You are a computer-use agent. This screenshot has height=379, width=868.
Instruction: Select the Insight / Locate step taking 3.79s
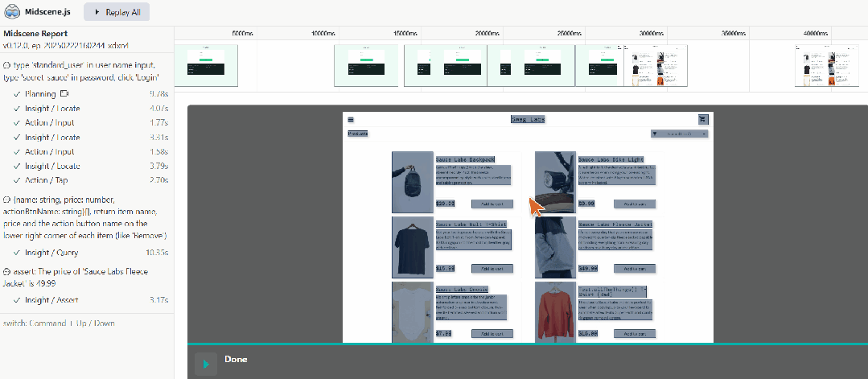pyautogui.click(x=87, y=167)
